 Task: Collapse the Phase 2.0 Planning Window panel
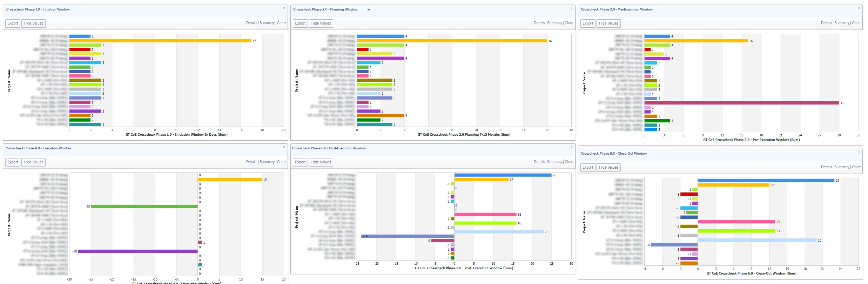(571, 8)
